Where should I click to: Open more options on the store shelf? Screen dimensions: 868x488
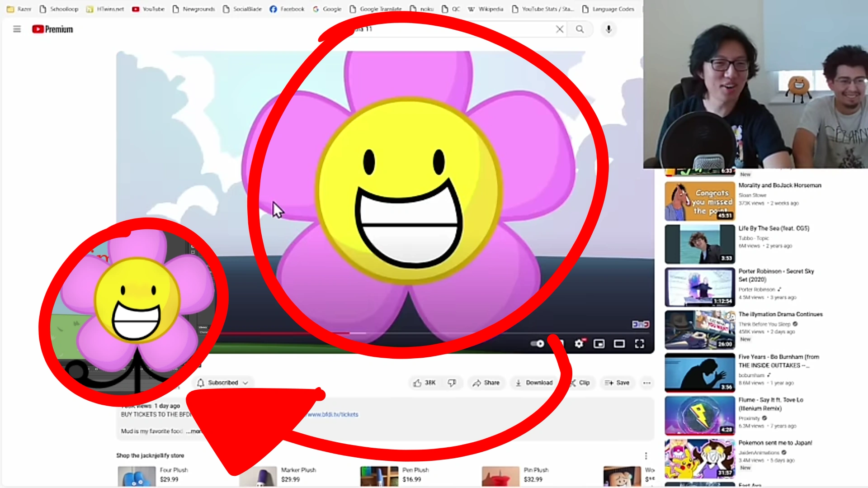point(646,455)
